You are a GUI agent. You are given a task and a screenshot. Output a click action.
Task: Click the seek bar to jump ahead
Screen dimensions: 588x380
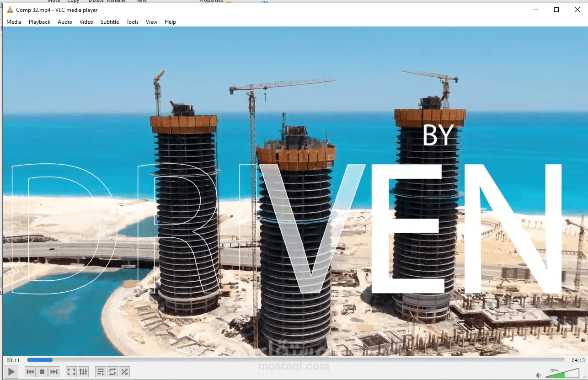point(296,360)
